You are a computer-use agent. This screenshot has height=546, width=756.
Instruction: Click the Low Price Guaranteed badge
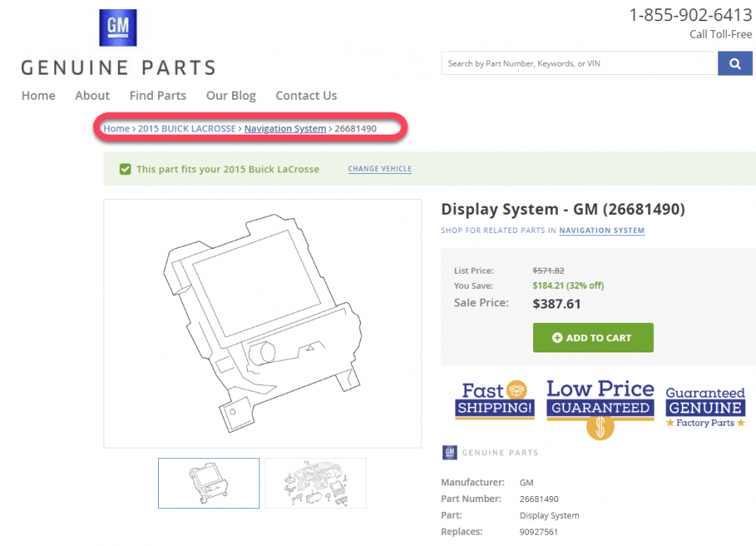click(x=600, y=406)
